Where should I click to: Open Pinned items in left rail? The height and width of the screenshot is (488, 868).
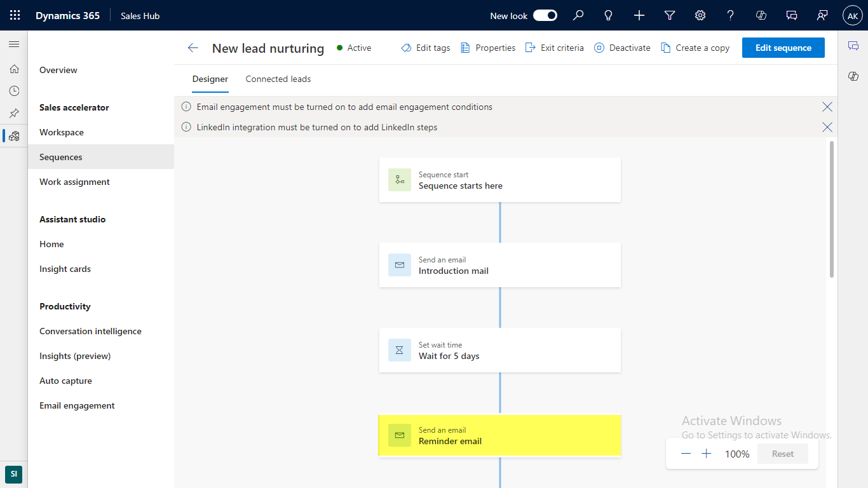pyautogui.click(x=14, y=113)
